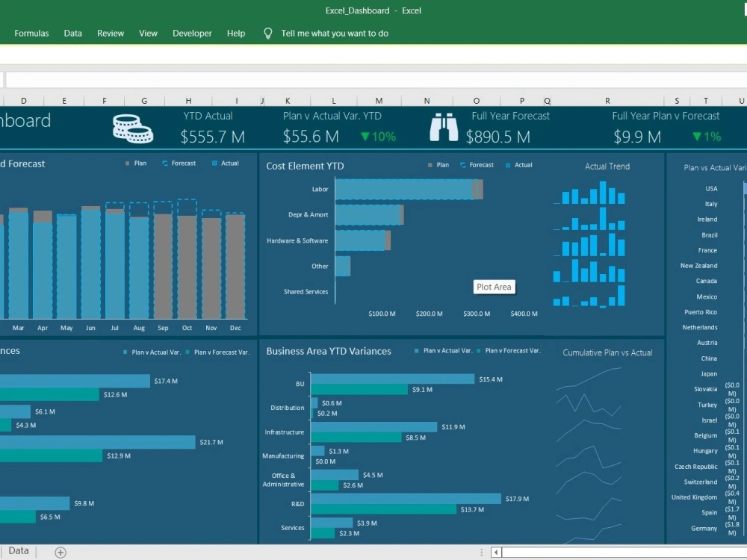Image resolution: width=747 pixels, height=560 pixels.
Task: Add a new worksheet with the plus icon
Action: click(59, 551)
